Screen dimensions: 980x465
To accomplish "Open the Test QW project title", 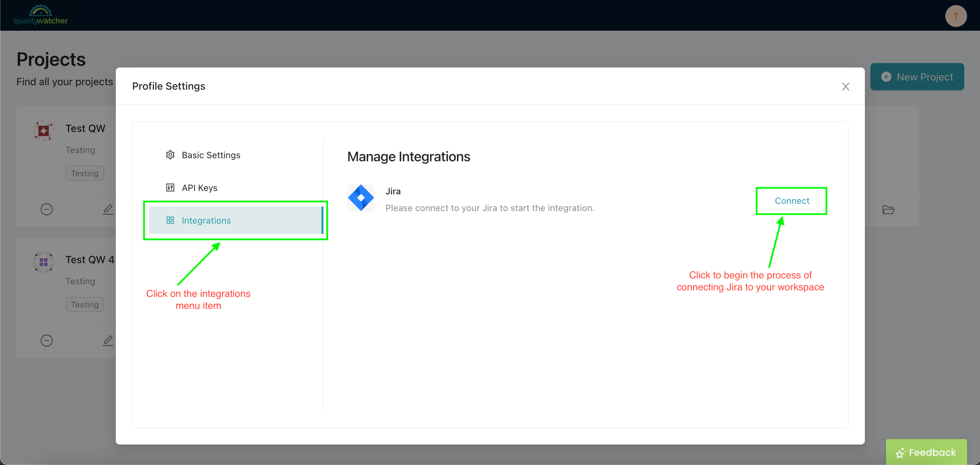I will click(x=85, y=128).
